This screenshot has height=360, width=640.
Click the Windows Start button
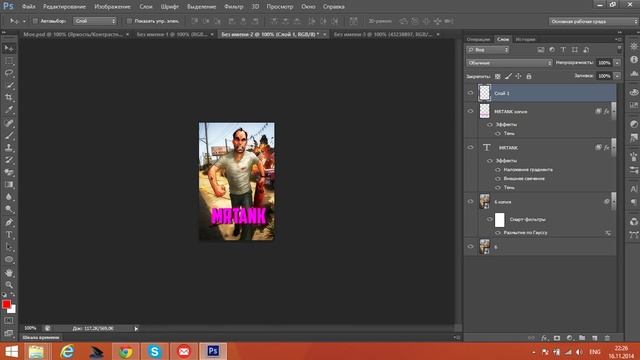click(x=11, y=351)
